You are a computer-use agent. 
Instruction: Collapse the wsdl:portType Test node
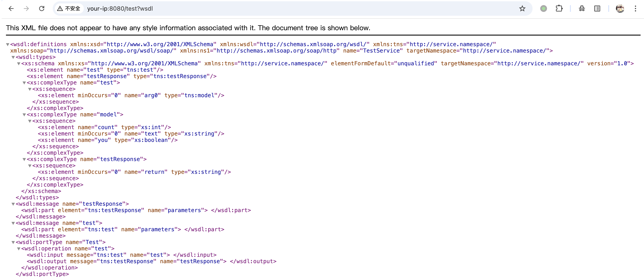13,243
